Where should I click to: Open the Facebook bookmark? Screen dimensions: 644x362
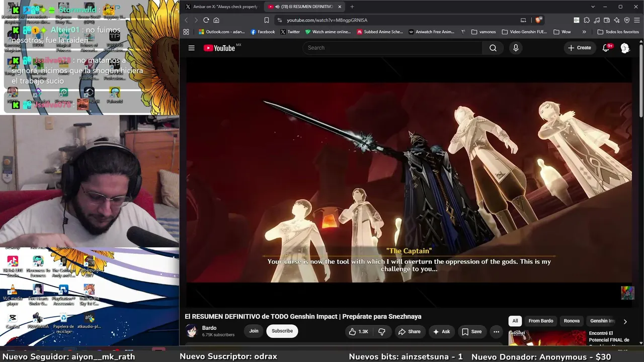[263, 32]
